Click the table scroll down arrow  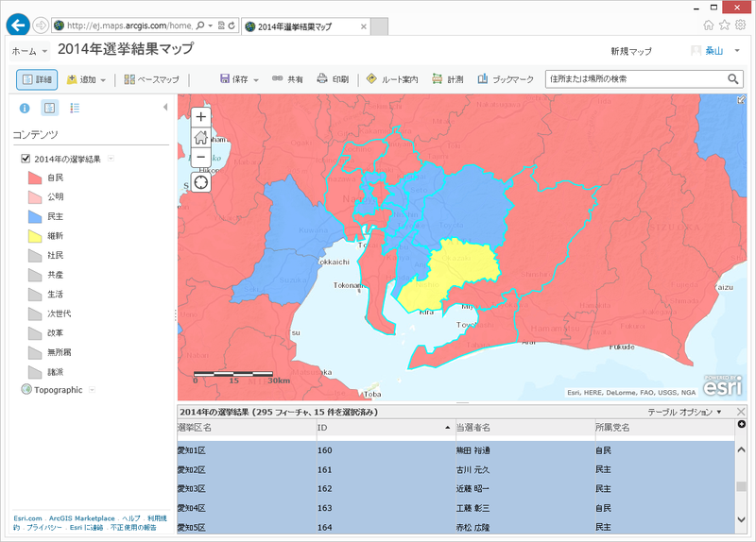[742, 519]
